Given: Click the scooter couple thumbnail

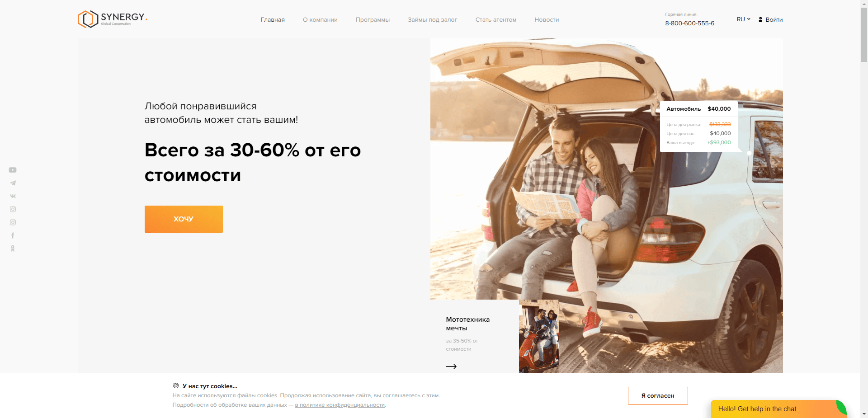Looking at the screenshot, I should [x=539, y=336].
